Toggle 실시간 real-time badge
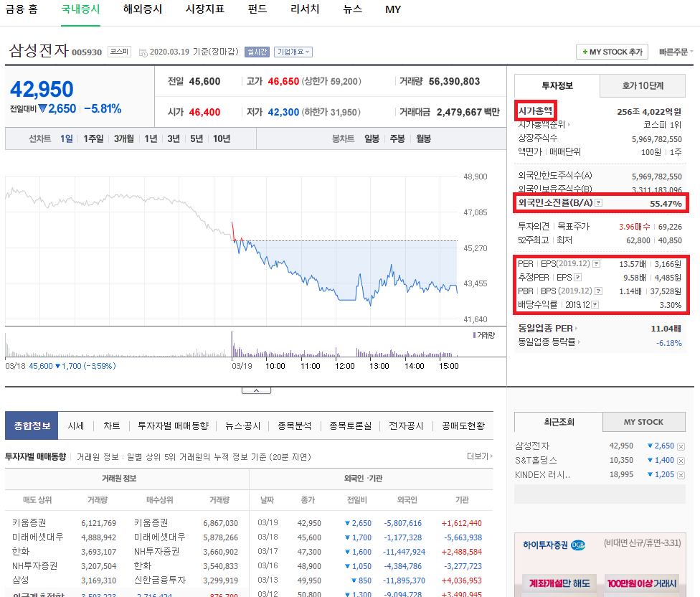Image resolution: width=700 pixels, height=597 pixels. point(257,52)
